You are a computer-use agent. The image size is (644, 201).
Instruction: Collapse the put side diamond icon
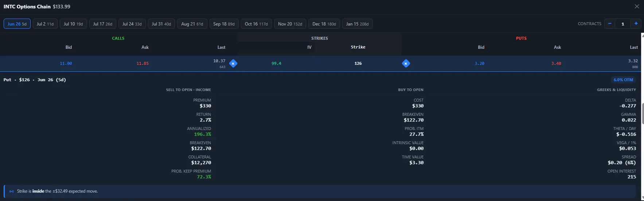[406, 63]
